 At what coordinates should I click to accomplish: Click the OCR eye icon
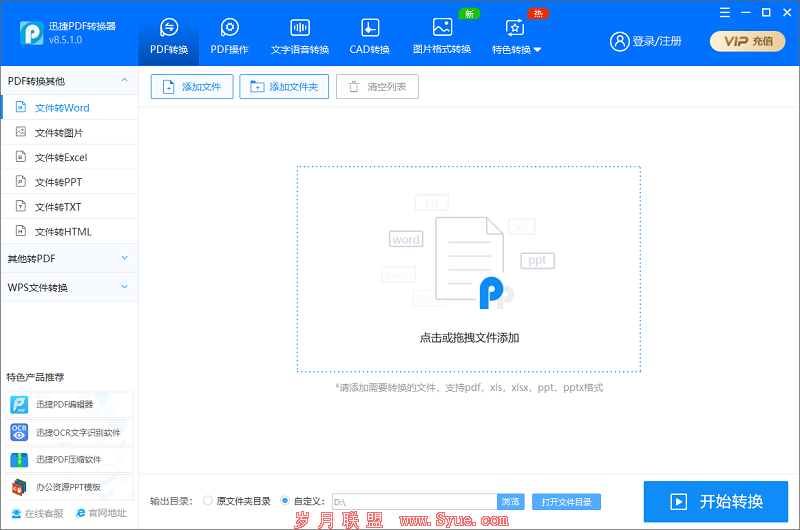(19, 433)
